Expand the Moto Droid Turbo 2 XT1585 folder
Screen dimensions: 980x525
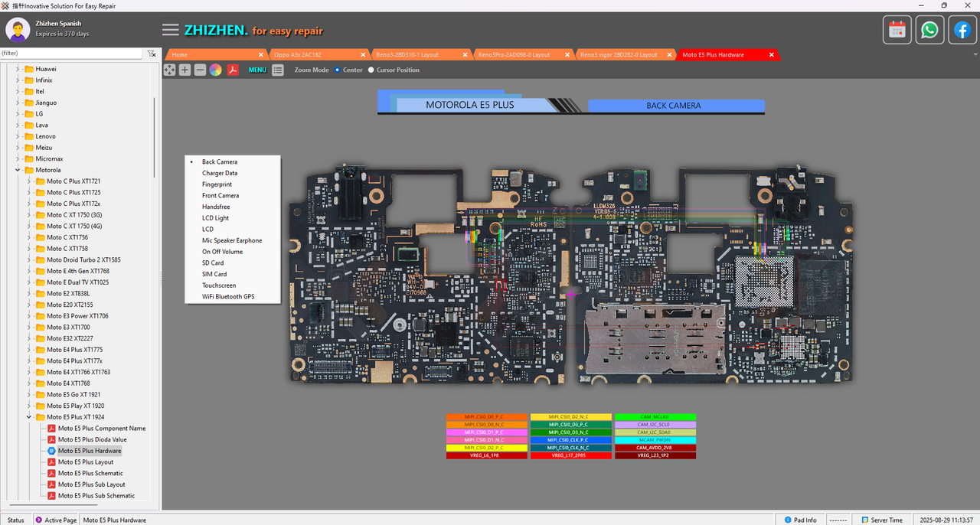click(29, 260)
